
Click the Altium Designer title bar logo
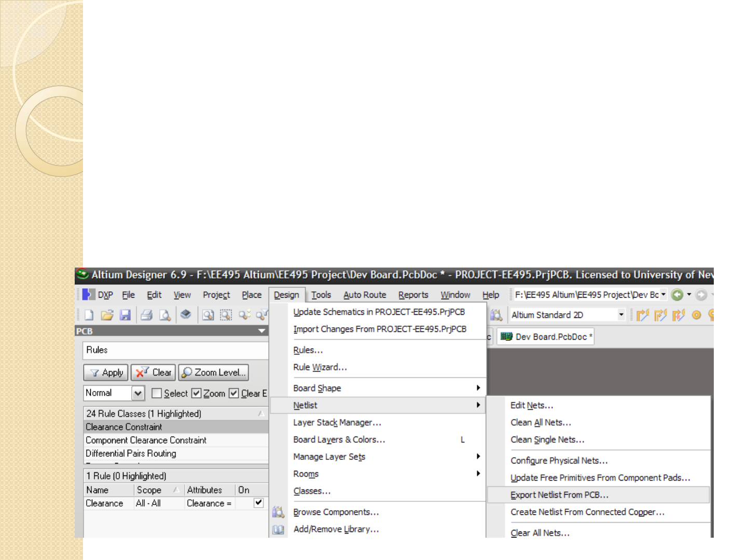[x=82, y=274]
